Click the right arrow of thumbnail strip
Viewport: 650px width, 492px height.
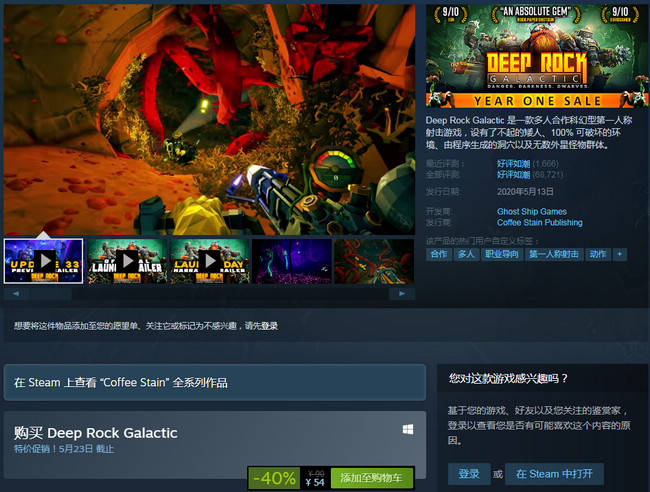[x=402, y=293]
